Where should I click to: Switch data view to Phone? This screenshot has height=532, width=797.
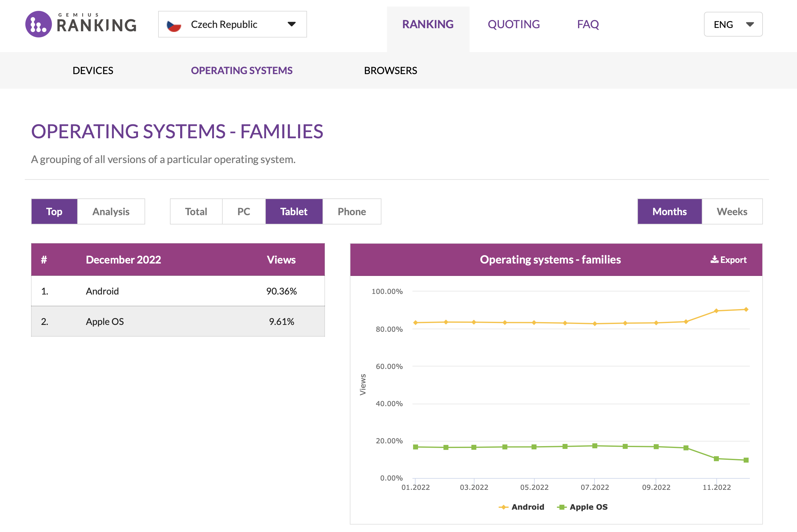point(351,211)
